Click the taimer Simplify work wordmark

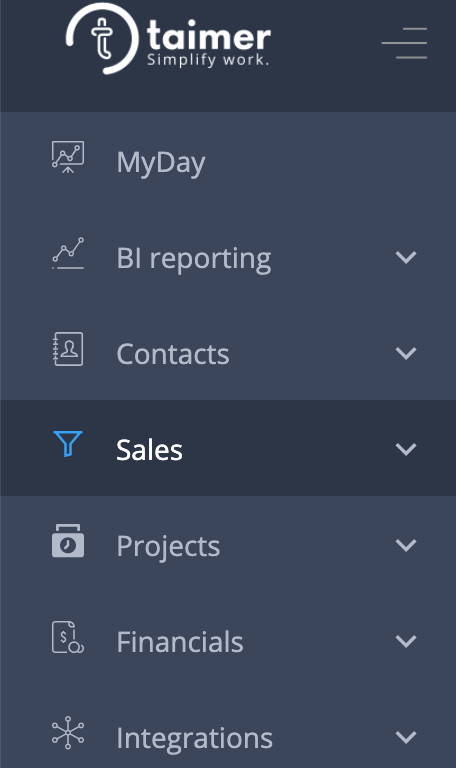pos(209,43)
